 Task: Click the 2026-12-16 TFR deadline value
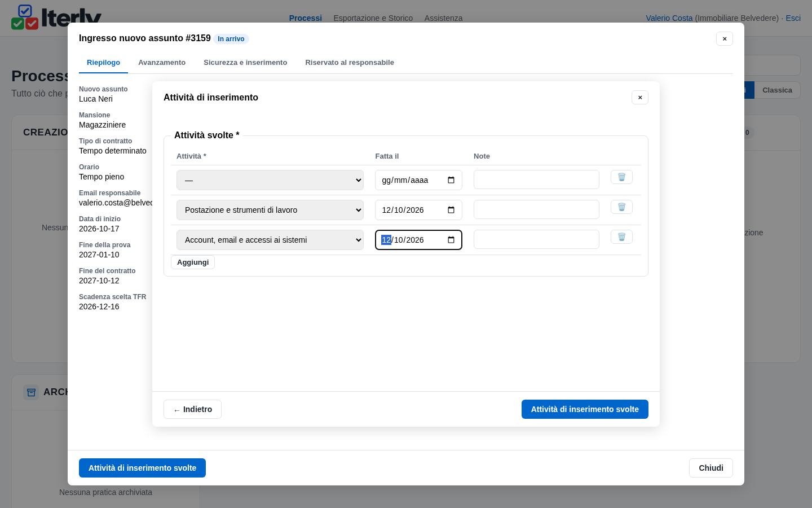tap(99, 306)
